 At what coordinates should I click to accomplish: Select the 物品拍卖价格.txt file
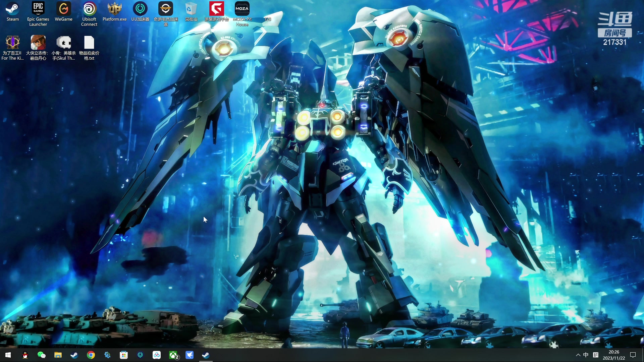coord(89,48)
